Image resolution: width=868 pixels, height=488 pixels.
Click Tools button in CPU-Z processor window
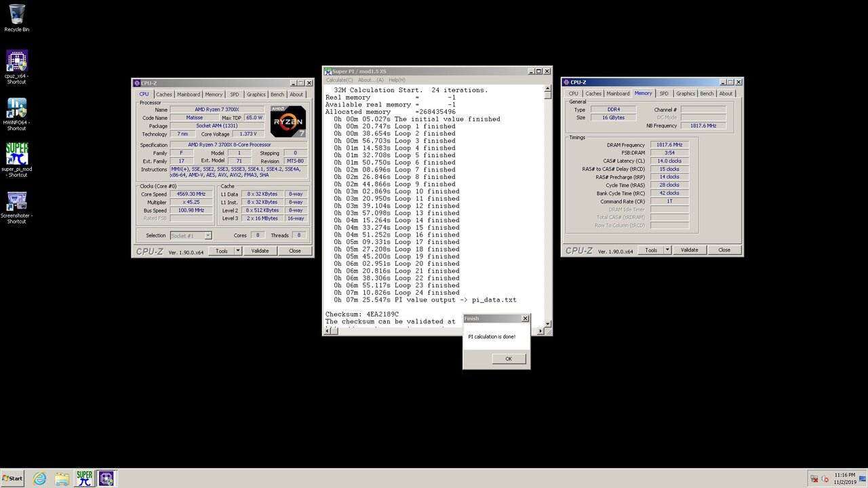click(x=222, y=251)
